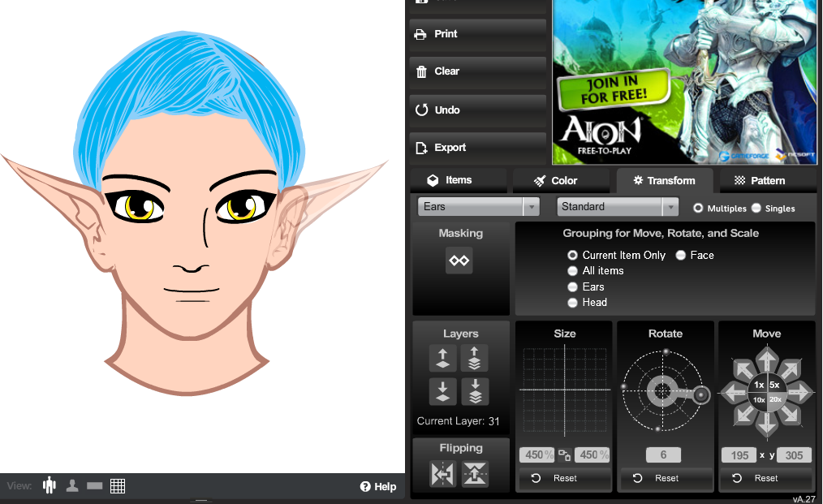
Task: Flip the item vertically
Action: 475,474
